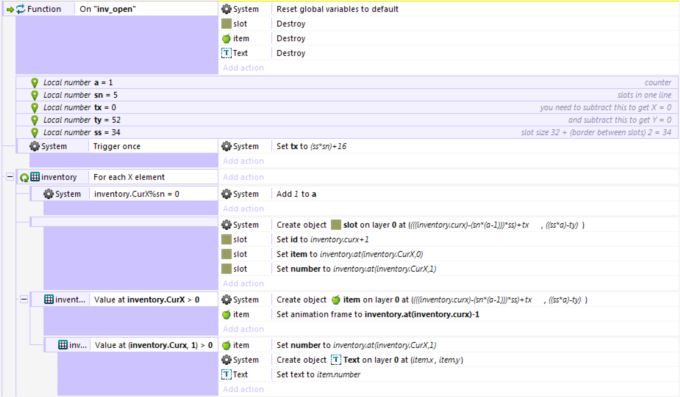Click the location pin icon for local number sn
The image size is (680, 397).
point(35,95)
